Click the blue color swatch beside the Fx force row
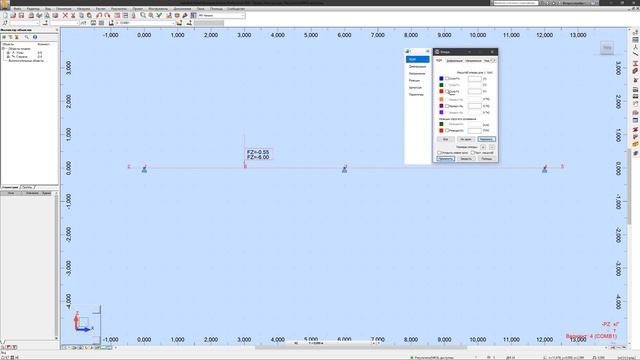The height and width of the screenshot is (360, 640). pos(441,78)
